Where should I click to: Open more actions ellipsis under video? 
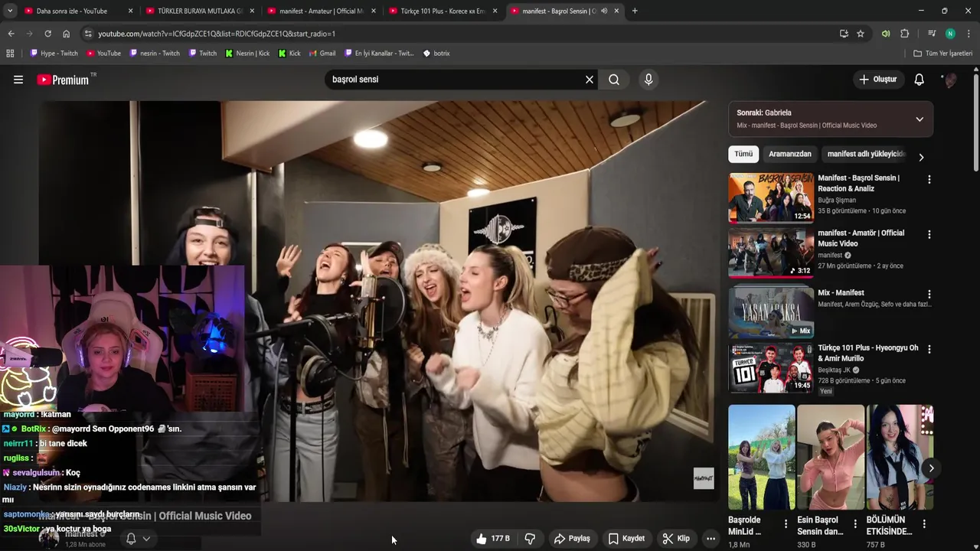710,539
